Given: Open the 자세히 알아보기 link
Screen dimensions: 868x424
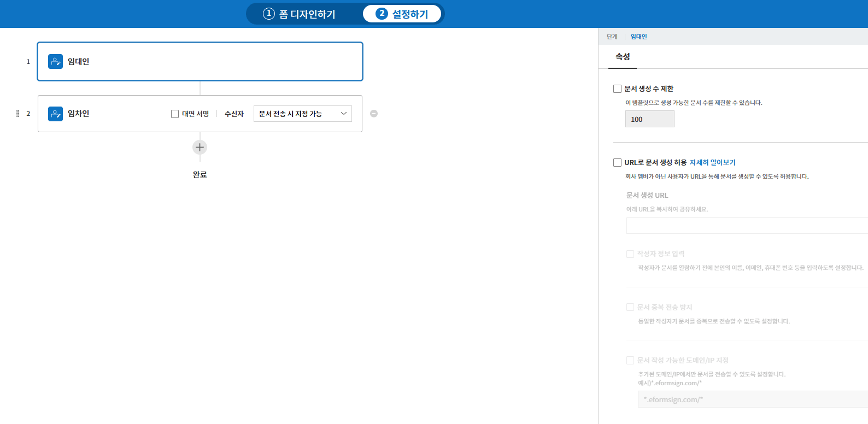Looking at the screenshot, I should (712, 162).
